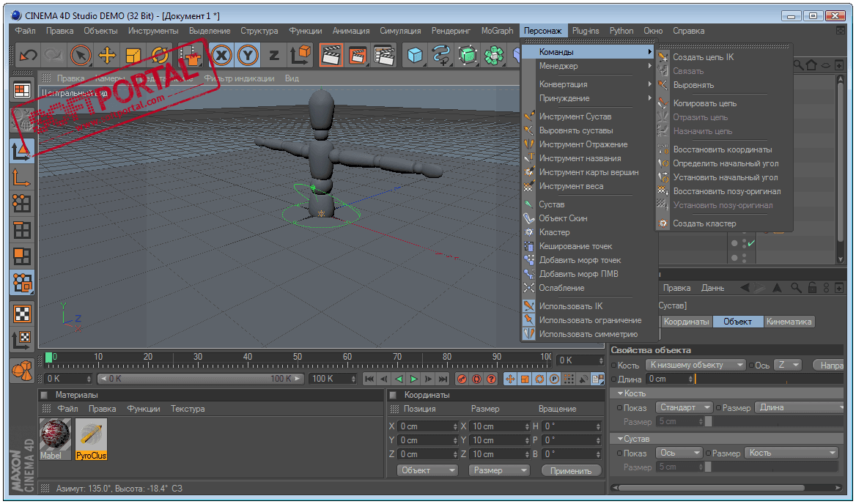Click the timeline range slider bar
856x504 pixels.
200,379
